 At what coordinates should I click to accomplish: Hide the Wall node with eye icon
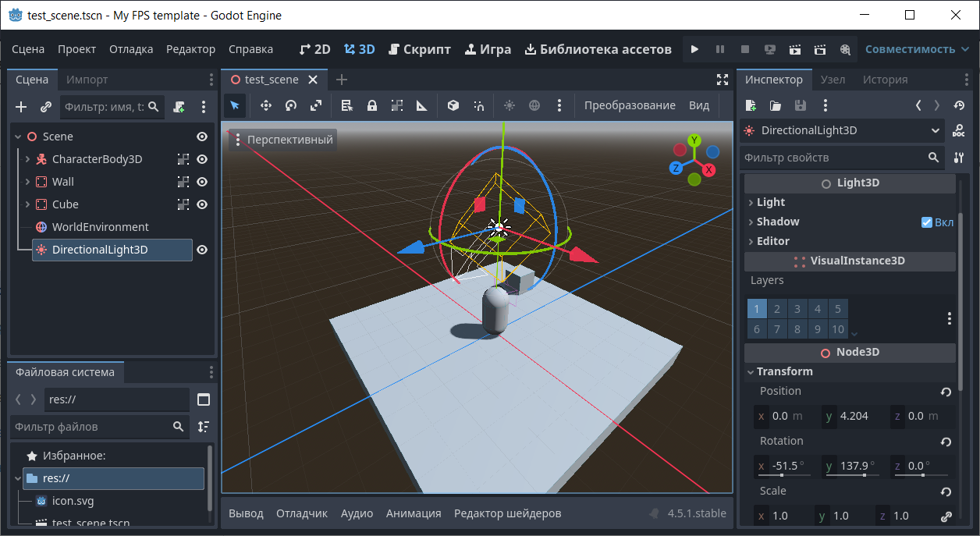pos(202,182)
